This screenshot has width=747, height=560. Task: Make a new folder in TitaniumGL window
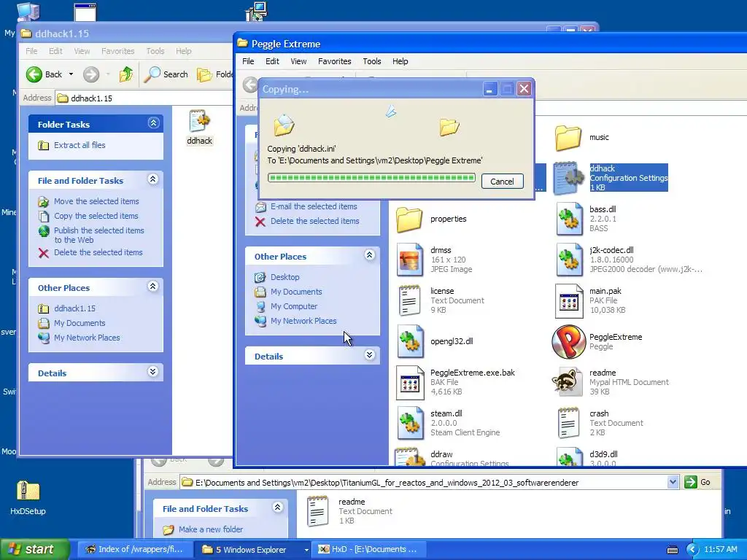[211, 529]
